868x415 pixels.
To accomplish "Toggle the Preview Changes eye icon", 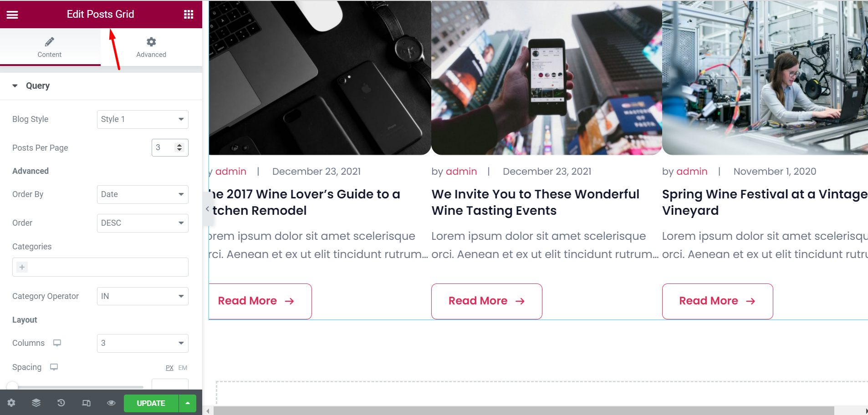I will pyautogui.click(x=111, y=403).
